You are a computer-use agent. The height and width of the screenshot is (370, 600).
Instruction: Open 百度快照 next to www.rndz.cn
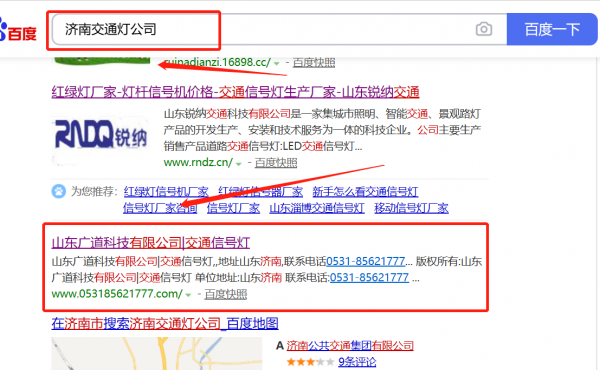pyautogui.click(x=276, y=163)
